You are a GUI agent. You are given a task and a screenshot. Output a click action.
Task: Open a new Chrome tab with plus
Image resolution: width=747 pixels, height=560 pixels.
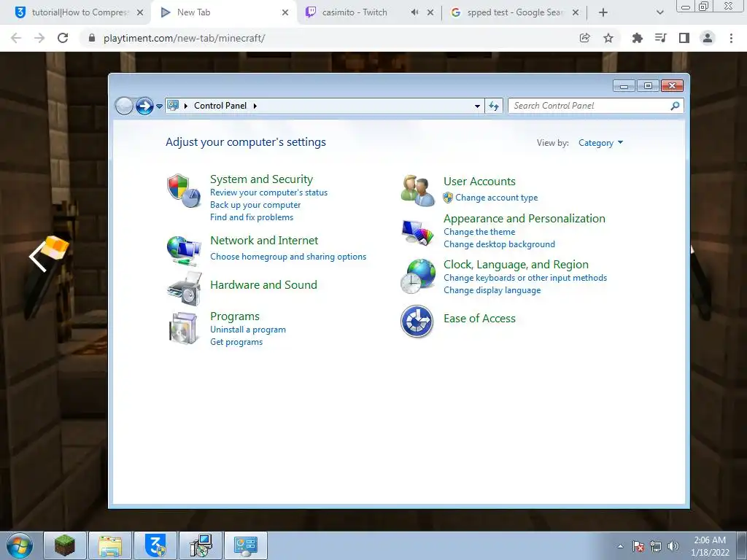click(603, 12)
